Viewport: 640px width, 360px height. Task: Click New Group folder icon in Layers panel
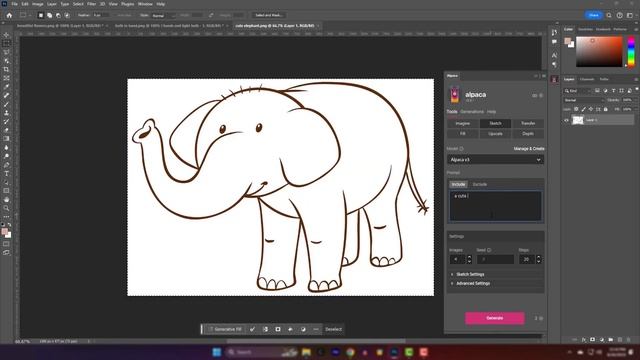pos(611,340)
